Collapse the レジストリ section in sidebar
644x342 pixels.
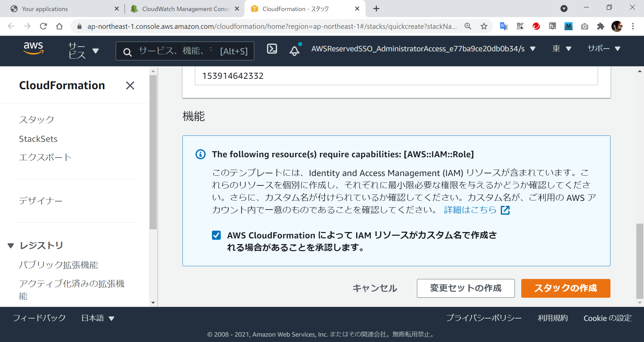tap(11, 246)
